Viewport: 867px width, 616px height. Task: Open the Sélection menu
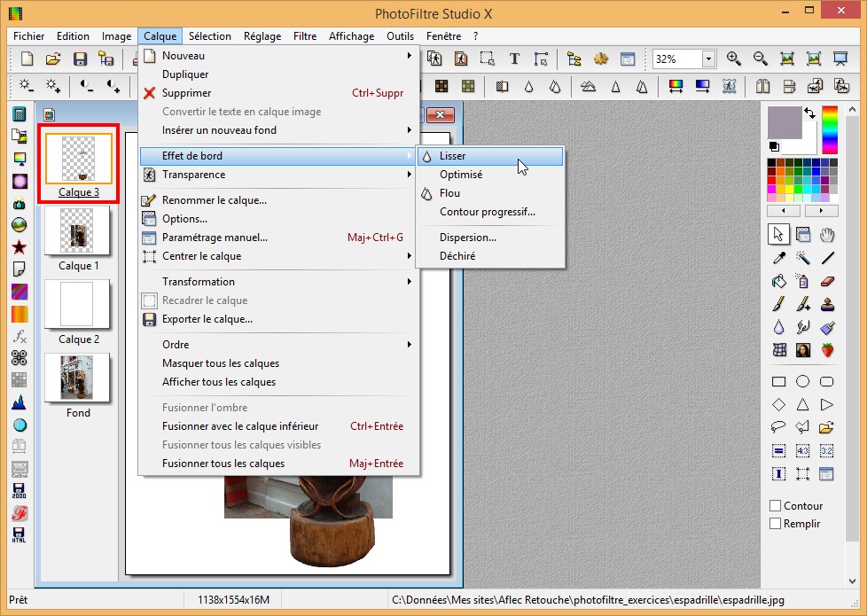[x=209, y=36]
